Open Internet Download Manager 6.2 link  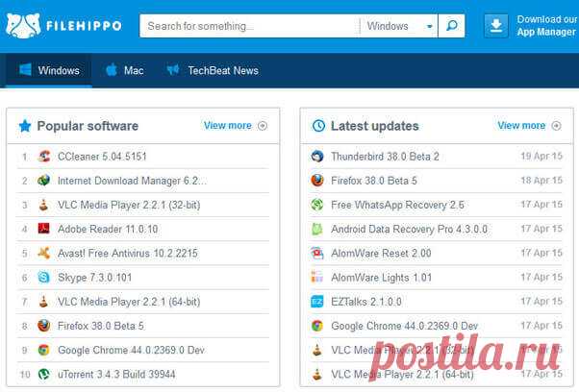132,181
